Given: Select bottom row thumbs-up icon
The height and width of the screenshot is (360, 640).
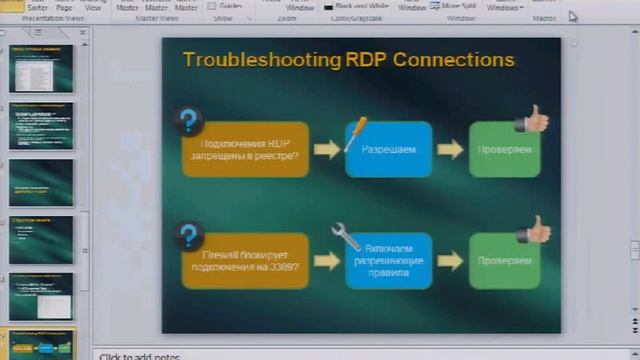Looking at the screenshot, I should [x=533, y=230].
